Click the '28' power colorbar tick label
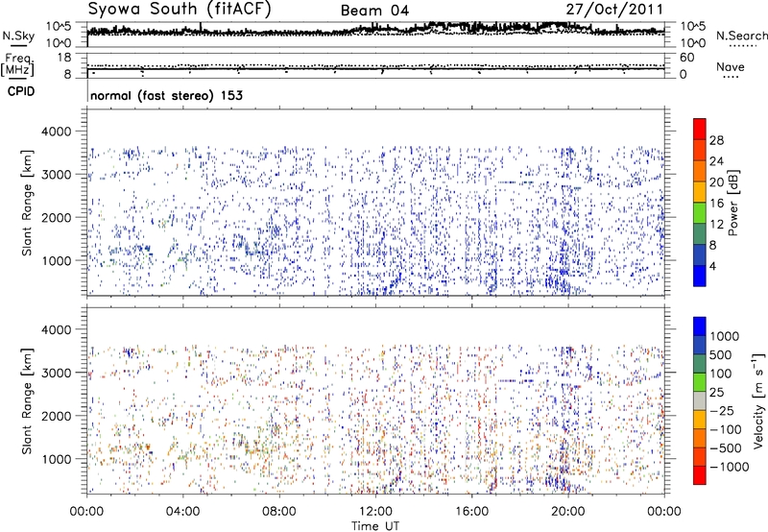The image size is (768, 532). pyautogui.click(x=716, y=140)
